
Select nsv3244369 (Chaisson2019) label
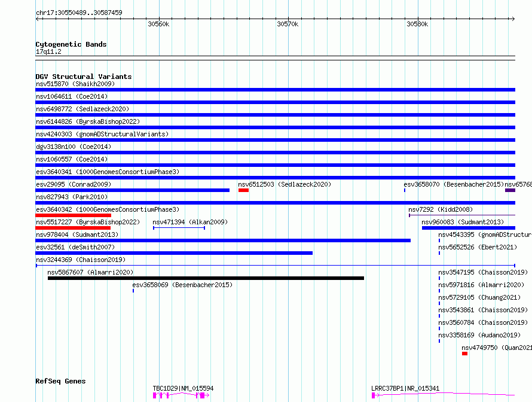(x=81, y=260)
